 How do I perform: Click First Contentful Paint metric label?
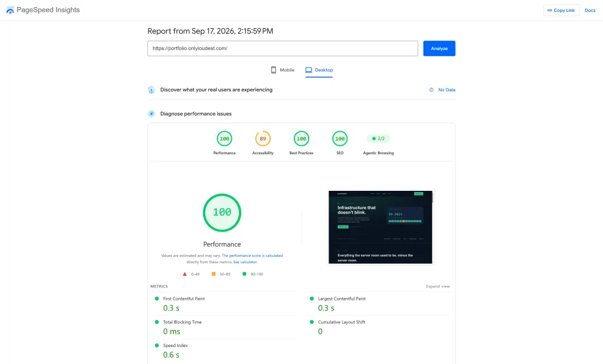pyautogui.click(x=184, y=299)
